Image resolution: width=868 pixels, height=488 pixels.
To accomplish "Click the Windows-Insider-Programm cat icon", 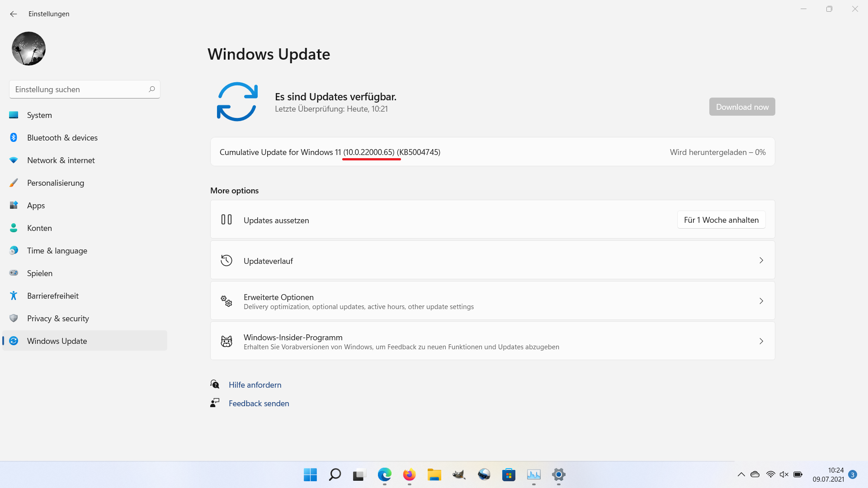I will pyautogui.click(x=226, y=342).
